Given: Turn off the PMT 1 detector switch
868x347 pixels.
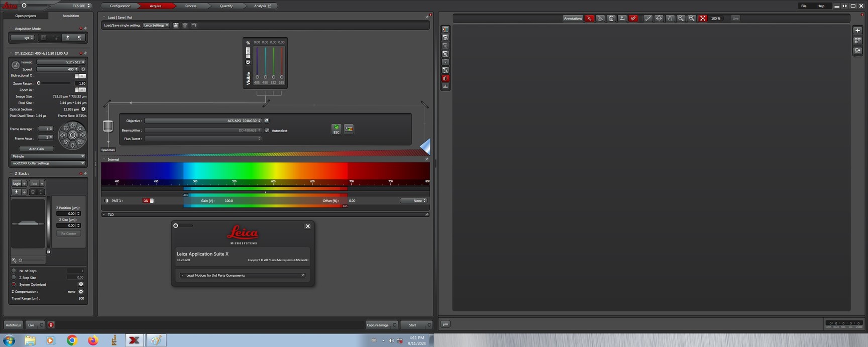Looking at the screenshot, I should tap(148, 201).
